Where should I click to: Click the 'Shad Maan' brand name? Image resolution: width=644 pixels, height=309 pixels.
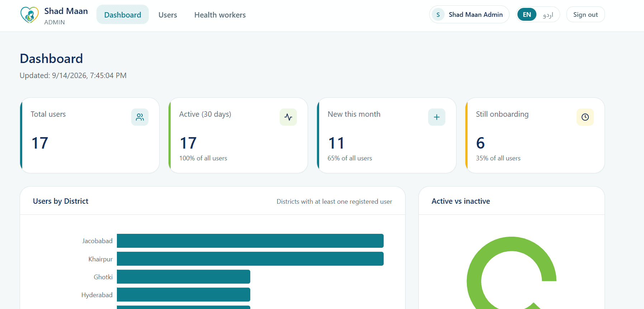[66, 11]
